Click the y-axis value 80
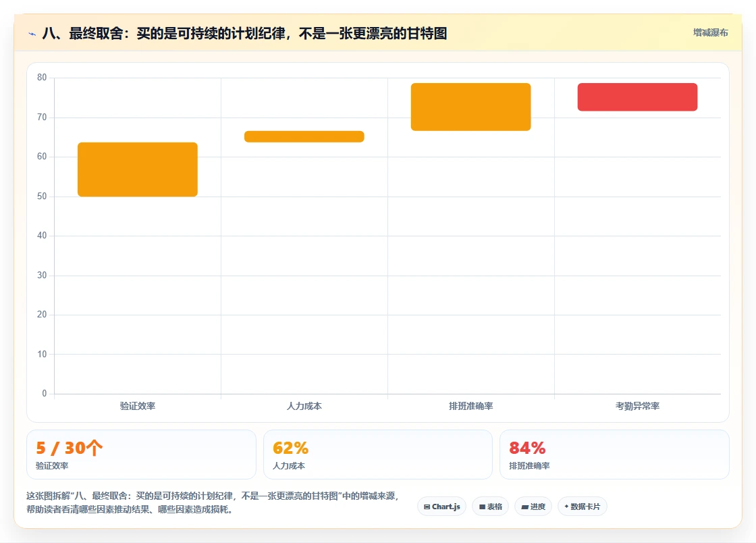Screen dimensions: 756x543 tap(42, 78)
